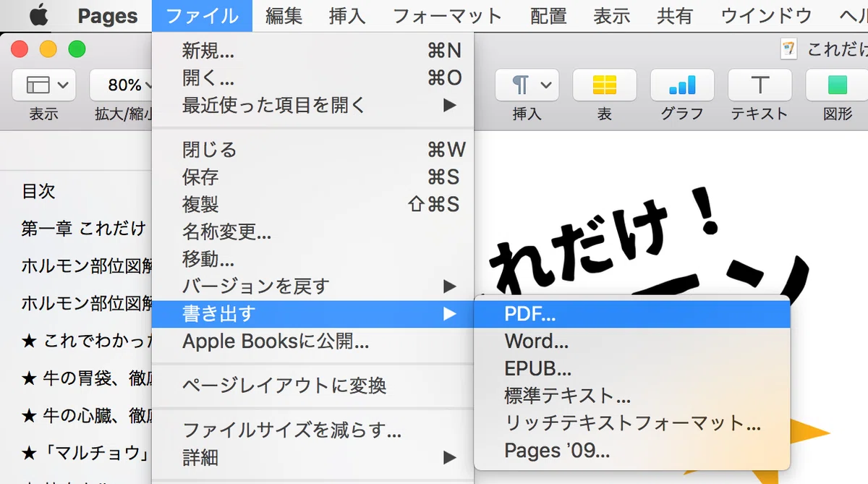Open the paragraph 挿入 toolbar dropdown

pos(527,85)
